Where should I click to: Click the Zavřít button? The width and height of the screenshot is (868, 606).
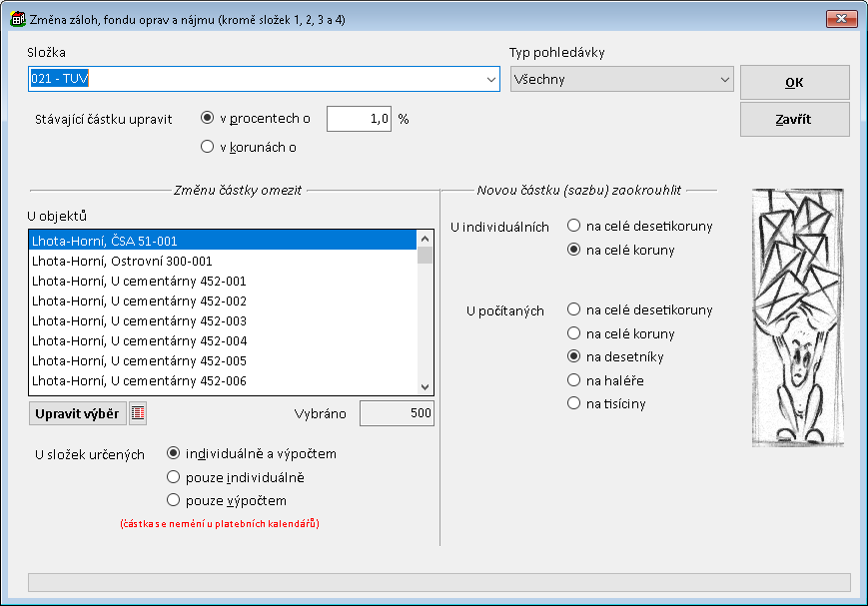tap(794, 119)
